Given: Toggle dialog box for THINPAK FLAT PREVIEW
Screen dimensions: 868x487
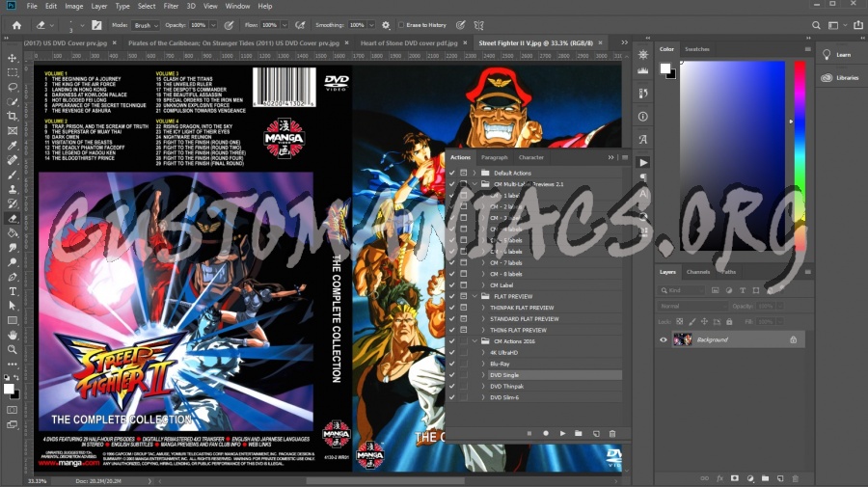Looking at the screenshot, I should click(464, 307).
